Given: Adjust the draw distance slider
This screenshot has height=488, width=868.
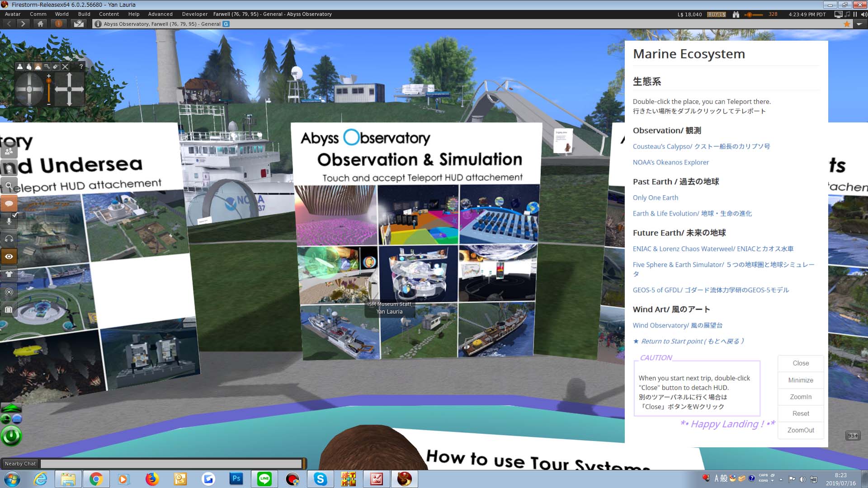Looking at the screenshot, I should (x=754, y=14).
